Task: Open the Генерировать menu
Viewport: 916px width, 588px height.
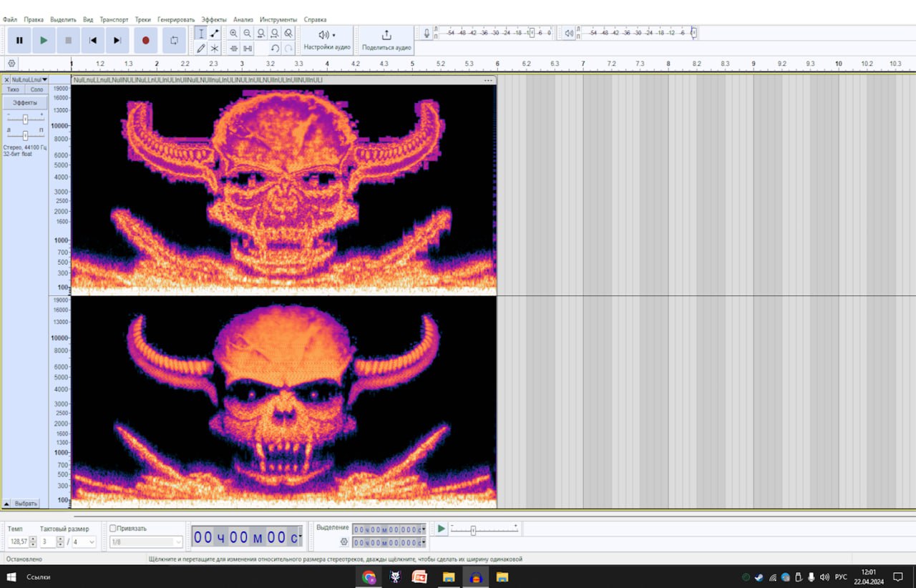Action: [x=176, y=19]
